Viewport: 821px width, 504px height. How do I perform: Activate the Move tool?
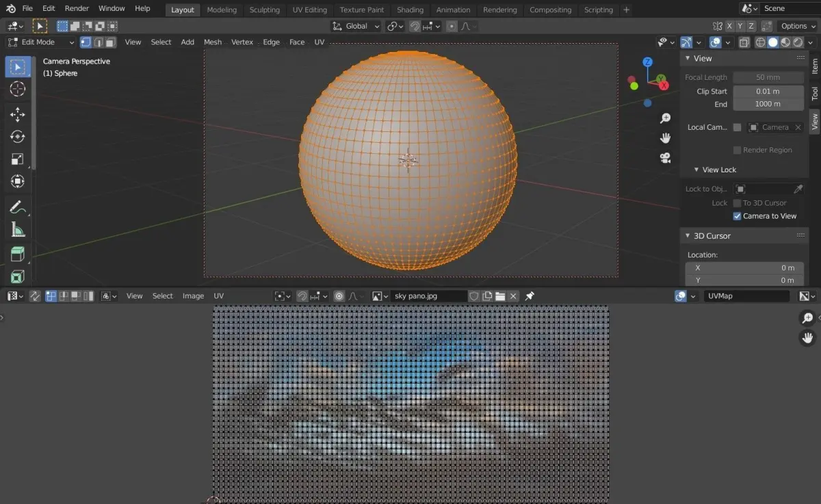18,115
